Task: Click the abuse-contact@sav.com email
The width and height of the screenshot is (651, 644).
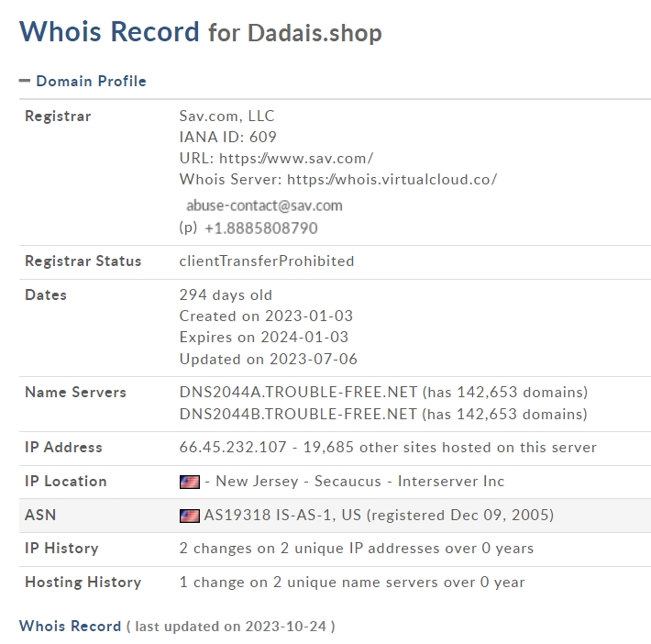Action: tap(264, 205)
